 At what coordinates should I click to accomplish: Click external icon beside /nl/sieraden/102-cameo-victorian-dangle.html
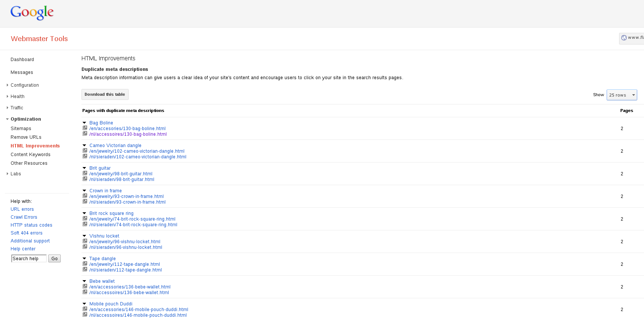[x=85, y=156]
